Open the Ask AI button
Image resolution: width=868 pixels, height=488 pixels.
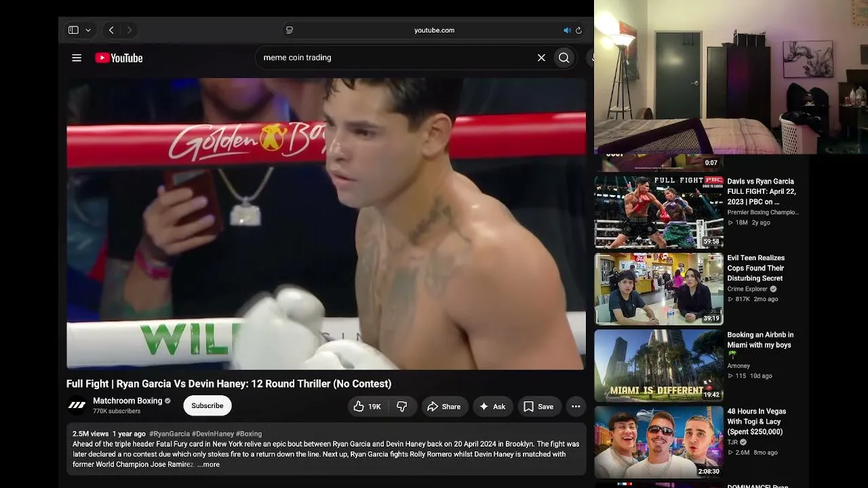pyautogui.click(x=493, y=407)
